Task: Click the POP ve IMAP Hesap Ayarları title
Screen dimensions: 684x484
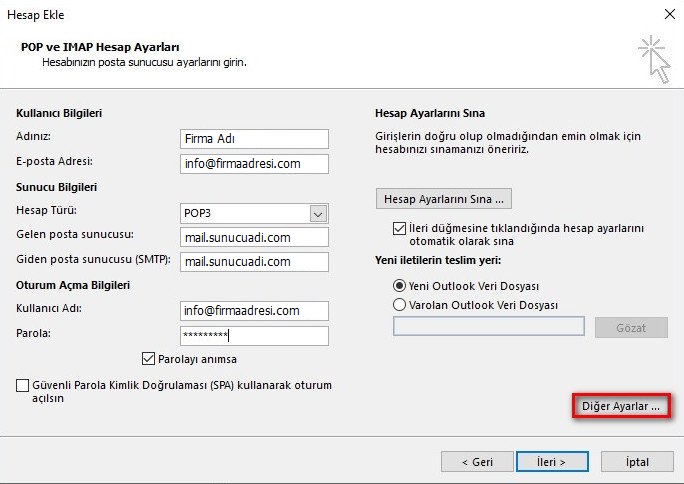Action: click(100, 47)
